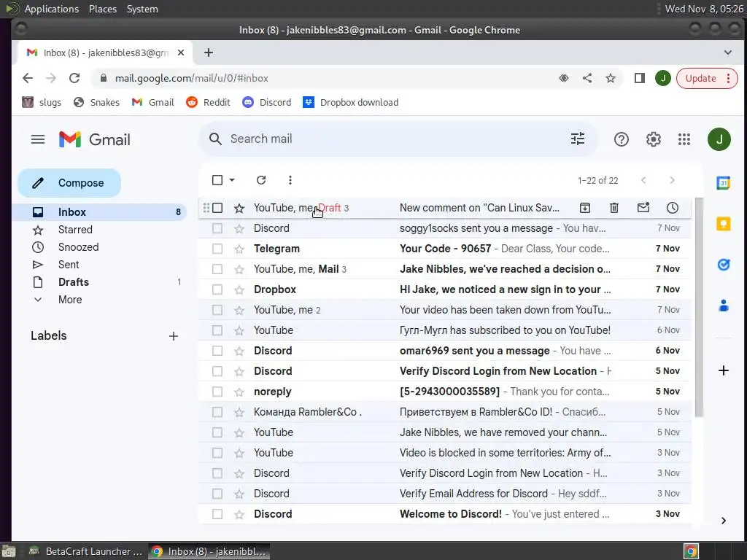Refresh the inbox message list
Image resolution: width=747 pixels, height=560 pixels.
(261, 180)
